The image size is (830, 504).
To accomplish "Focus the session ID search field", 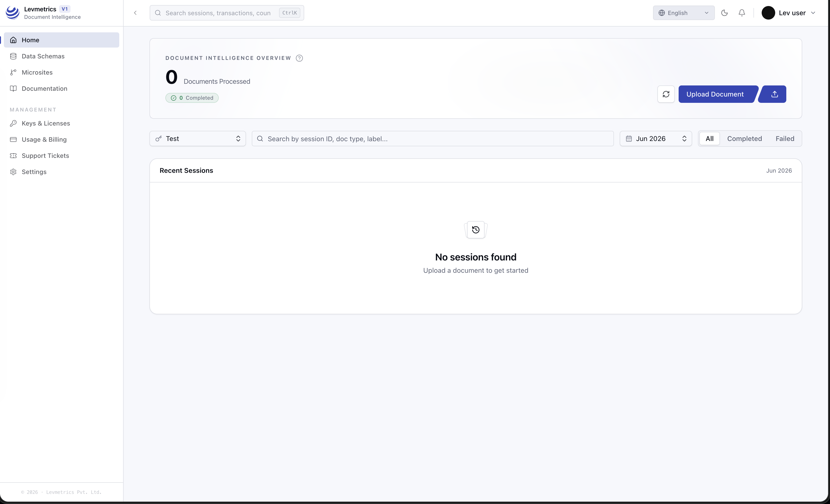I will 433,139.
